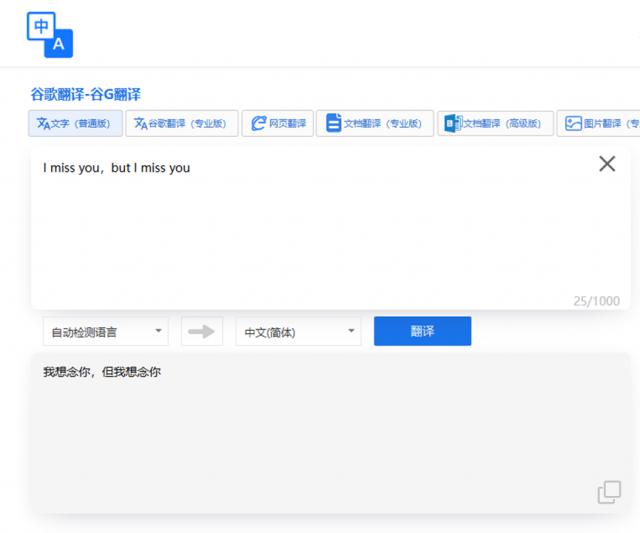Image resolution: width=640 pixels, height=533 pixels.
Task: Click the Word icon on 文档翻译(高级版)
Action: (x=451, y=123)
